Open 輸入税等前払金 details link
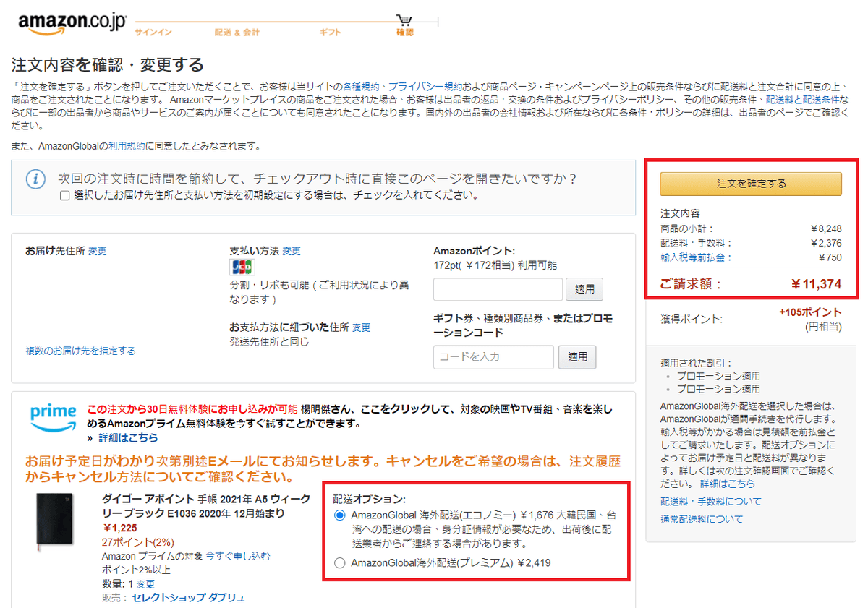Image resolution: width=868 pixels, height=608 pixels. [696, 257]
